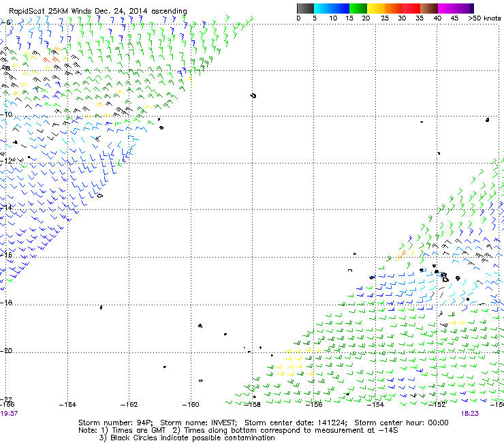Click the gray 0-5 knots legend swatch
Image resolution: width=504 pixels, height=443 pixels.
click(x=305, y=8)
